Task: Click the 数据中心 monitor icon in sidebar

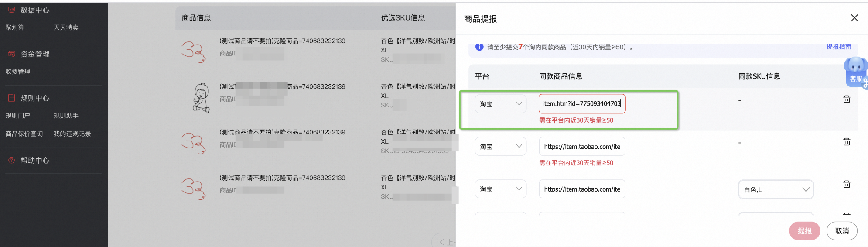Action: point(12,10)
